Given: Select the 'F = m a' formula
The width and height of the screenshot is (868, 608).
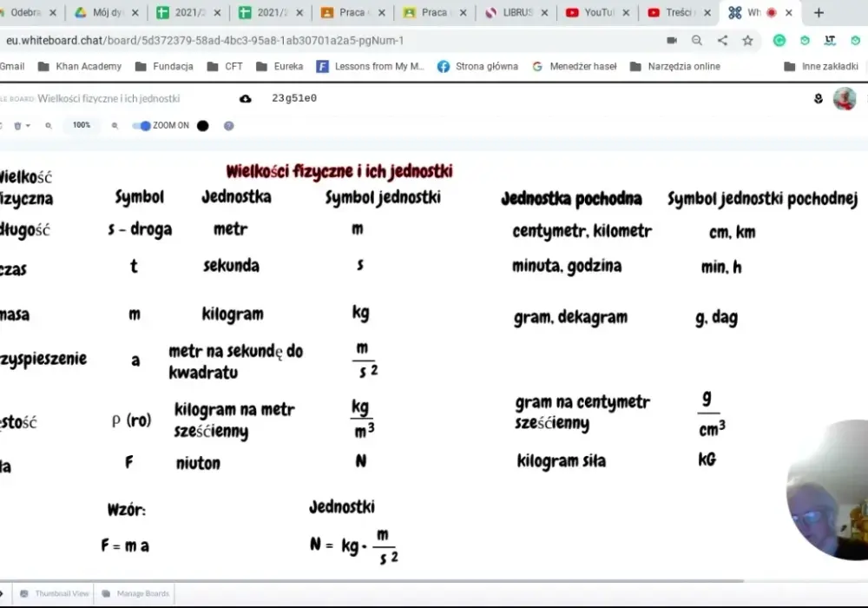Looking at the screenshot, I should click(x=125, y=546).
